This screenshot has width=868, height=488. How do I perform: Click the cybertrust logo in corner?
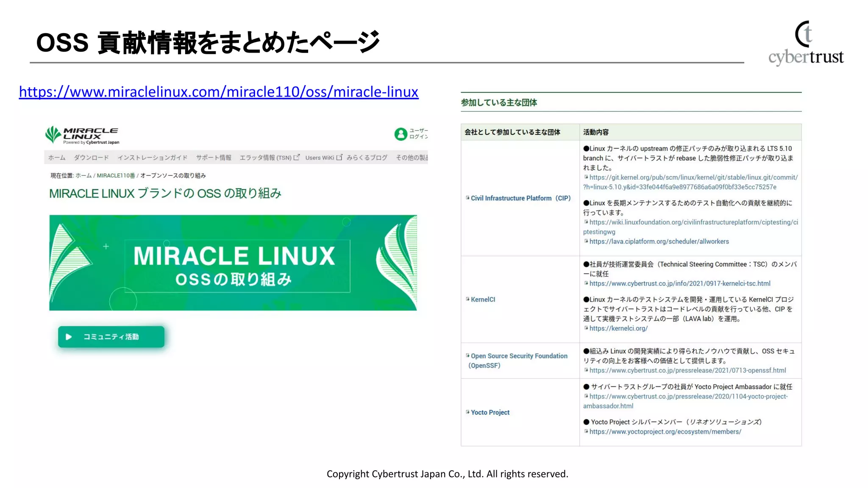tap(806, 43)
